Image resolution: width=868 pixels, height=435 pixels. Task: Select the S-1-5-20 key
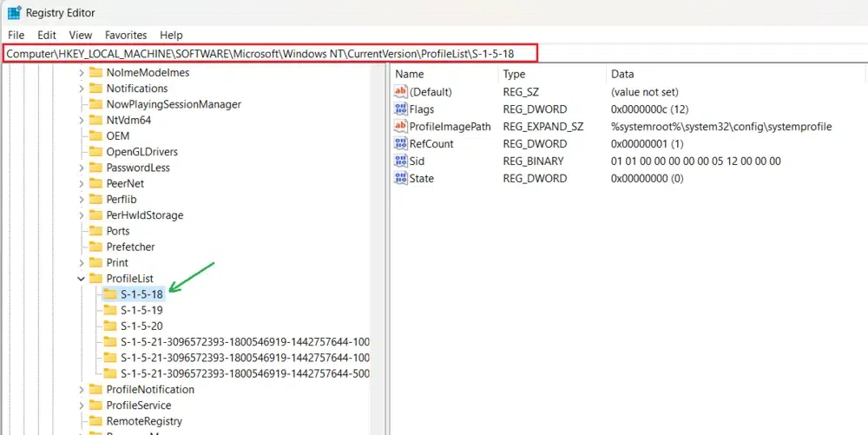click(141, 326)
